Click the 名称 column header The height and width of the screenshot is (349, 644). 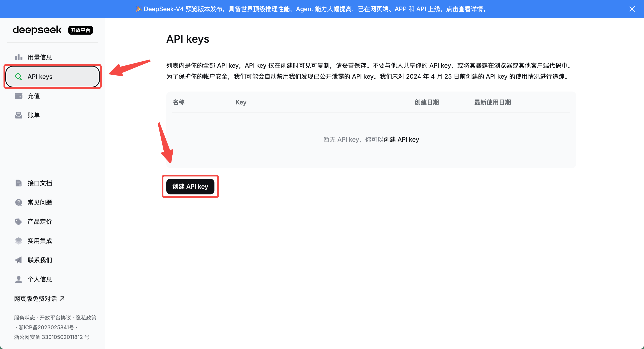coord(179,102)
